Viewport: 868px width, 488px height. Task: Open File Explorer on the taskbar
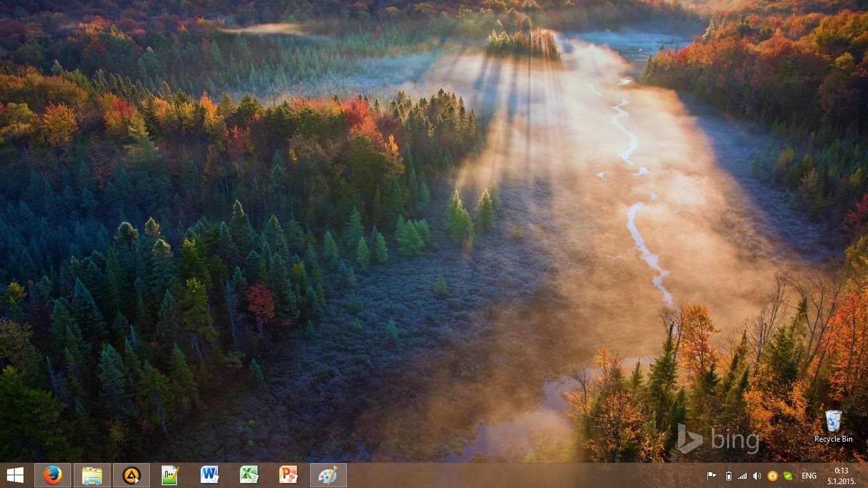(92, 475)
